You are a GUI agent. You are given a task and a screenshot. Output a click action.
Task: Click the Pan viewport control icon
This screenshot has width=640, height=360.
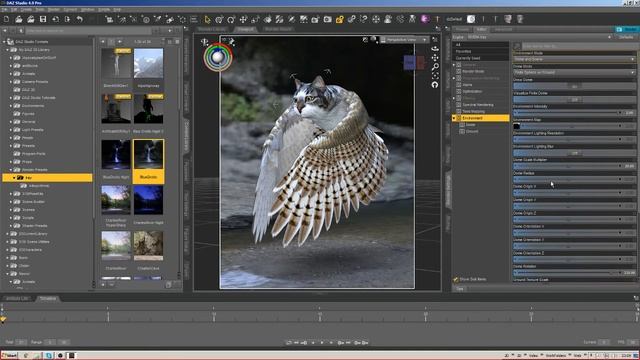435,58
